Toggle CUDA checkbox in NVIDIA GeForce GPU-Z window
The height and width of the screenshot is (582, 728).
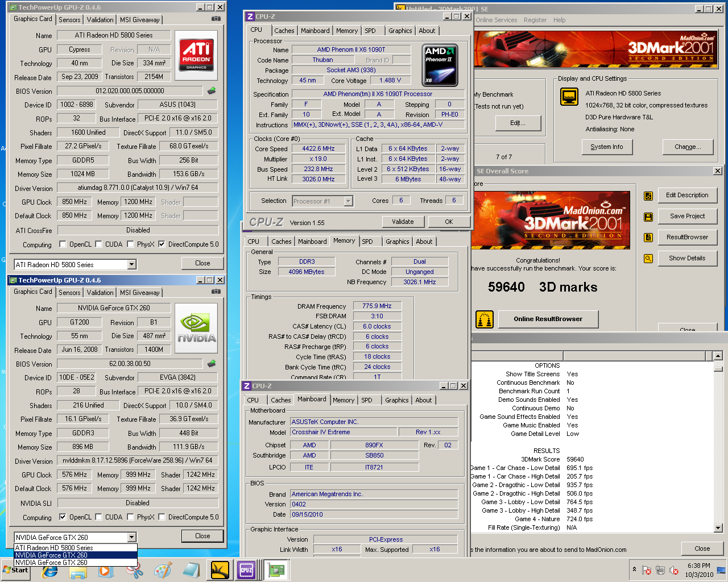click(x=99, y=517)
